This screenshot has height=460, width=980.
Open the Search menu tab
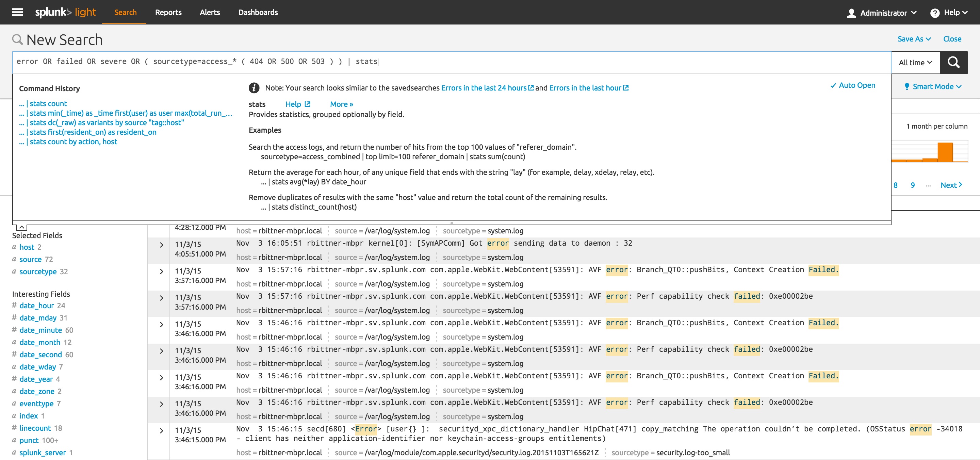pyautogui.click(x=125, y=12)
